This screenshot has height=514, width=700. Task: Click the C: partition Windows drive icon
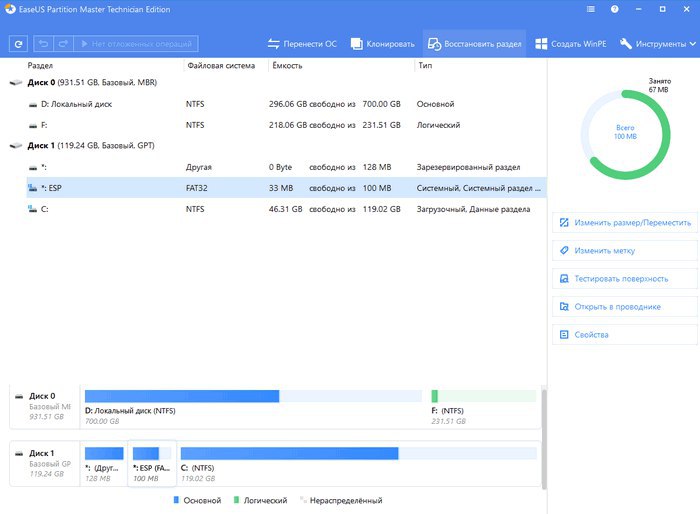(33, 209)
